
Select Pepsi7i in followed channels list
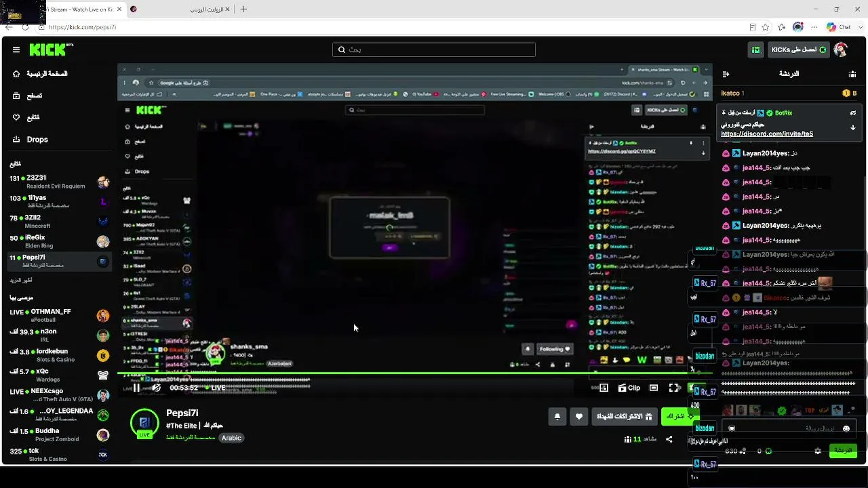60,261
